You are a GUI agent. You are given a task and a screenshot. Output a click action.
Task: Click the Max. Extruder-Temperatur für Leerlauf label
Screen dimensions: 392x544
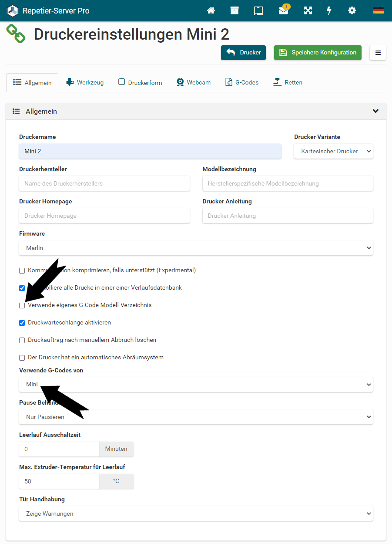72,467
